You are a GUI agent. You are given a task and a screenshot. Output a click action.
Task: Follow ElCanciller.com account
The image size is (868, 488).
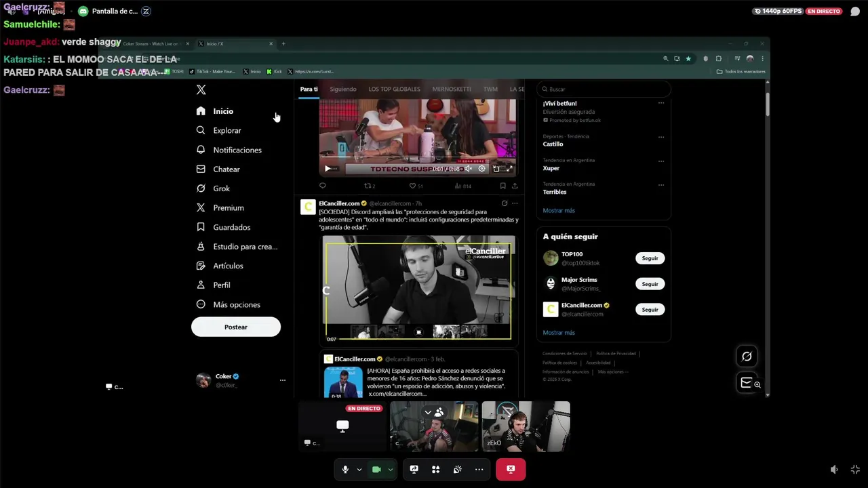tap(650, 310)
